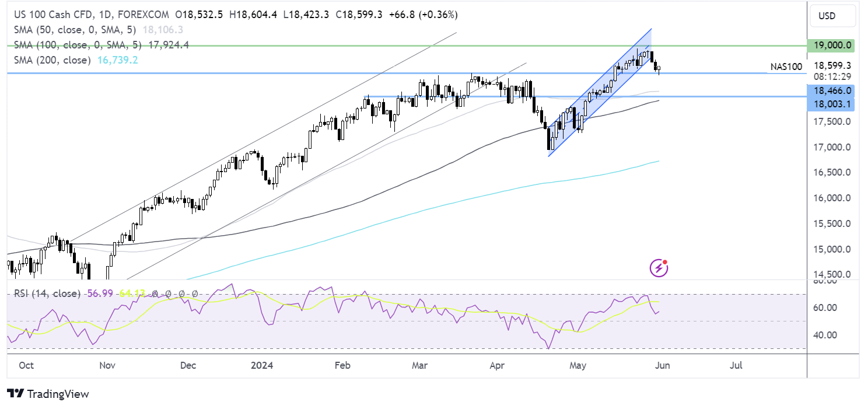Click the Apr label on time axis
This screenshot has height=409, width=868.
pyautogui.click(x=497, y=366)
